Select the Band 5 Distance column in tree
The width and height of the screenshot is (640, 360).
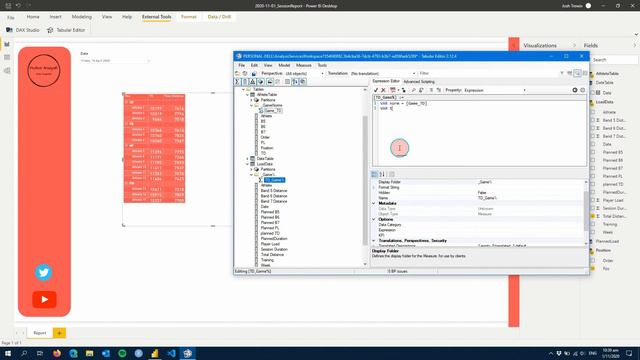(274, 191)
